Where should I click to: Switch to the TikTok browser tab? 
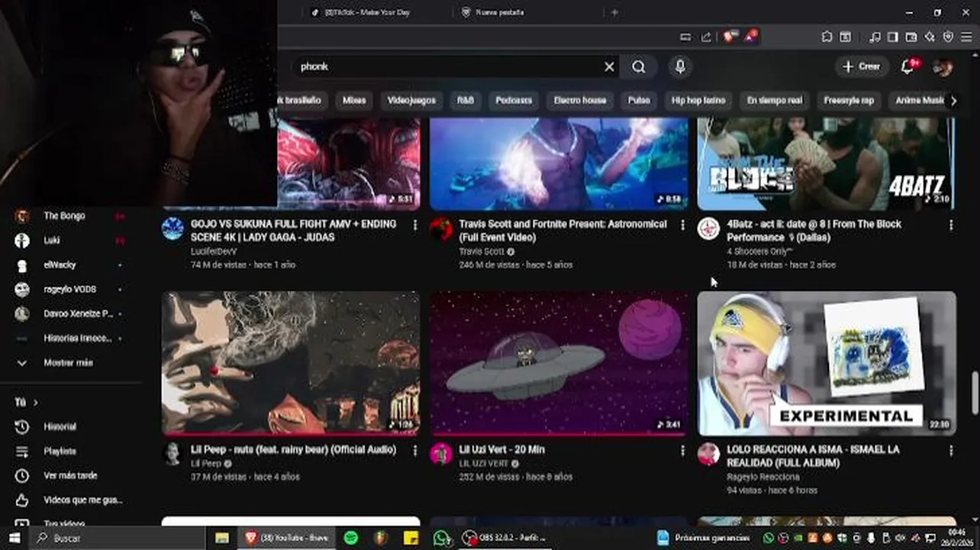click(366, 12)
